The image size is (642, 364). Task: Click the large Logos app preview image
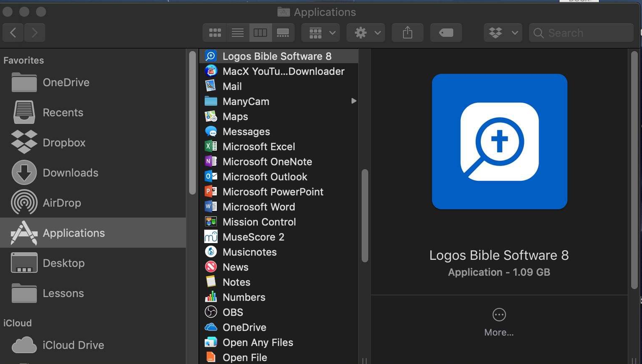(x=500, y=141)
